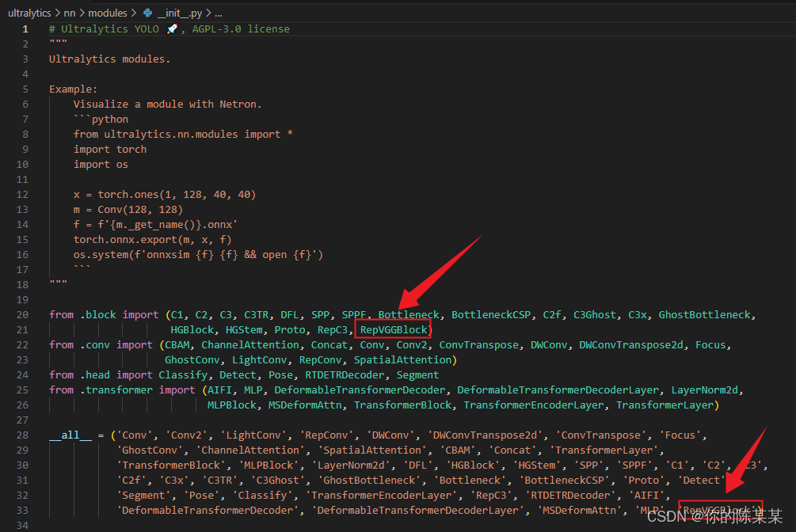Image resolution: width=796 pixels, height=532 pixels.
Task: Click '.head' module name on line 24
Action: [95, 375]
